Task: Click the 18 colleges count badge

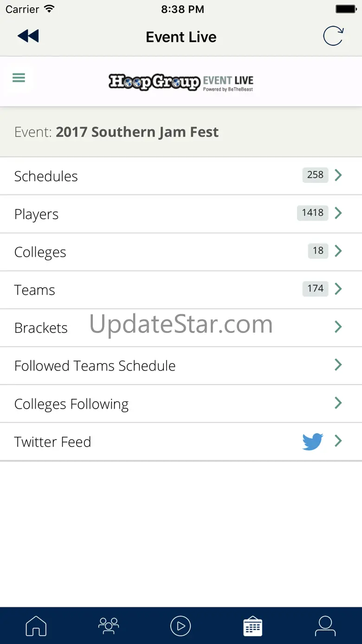Action: click(x=318, y=251)
